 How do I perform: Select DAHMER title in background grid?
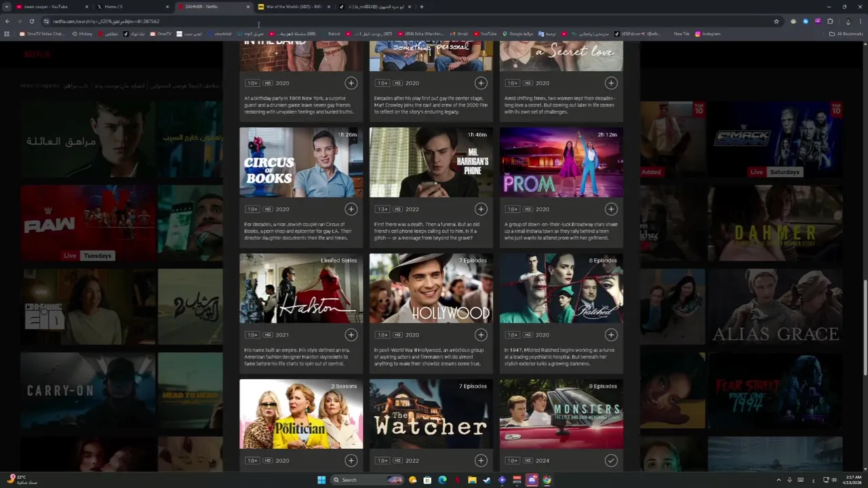[775, 223]
